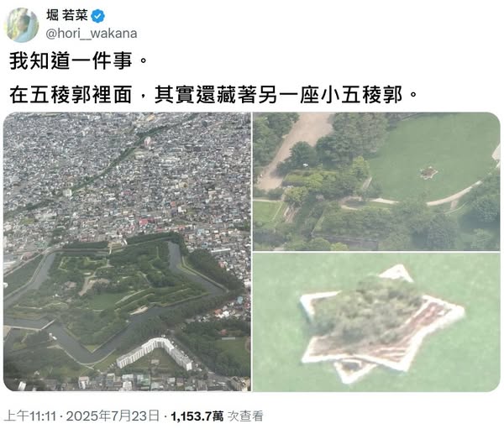Open the close-up mini star fort photo
This screenshot has width=504, height=434.
coord(376,322)
